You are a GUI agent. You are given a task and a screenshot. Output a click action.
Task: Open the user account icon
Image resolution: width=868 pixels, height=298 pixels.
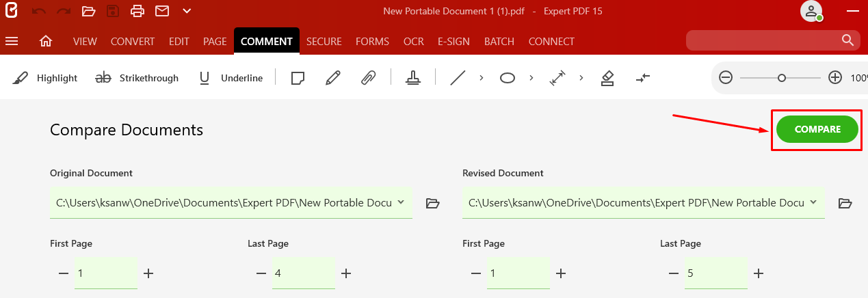(x=811, y=11)
